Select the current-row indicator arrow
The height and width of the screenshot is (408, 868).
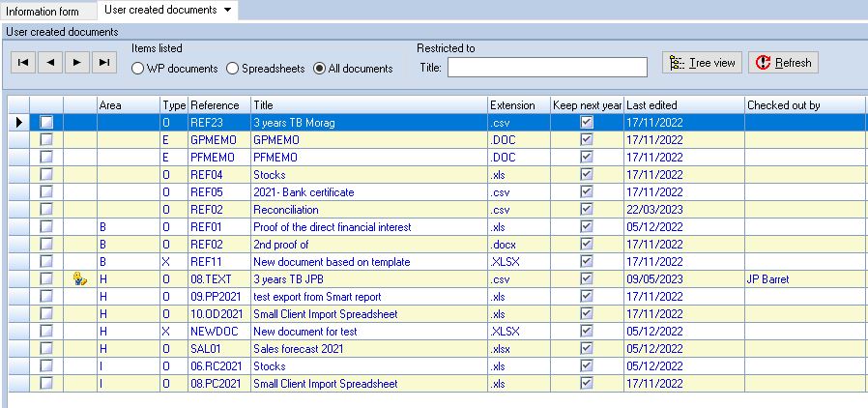click(x=18, y=123)
